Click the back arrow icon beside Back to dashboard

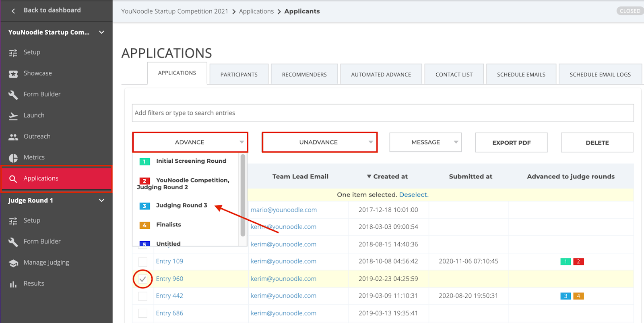(13, 11)
